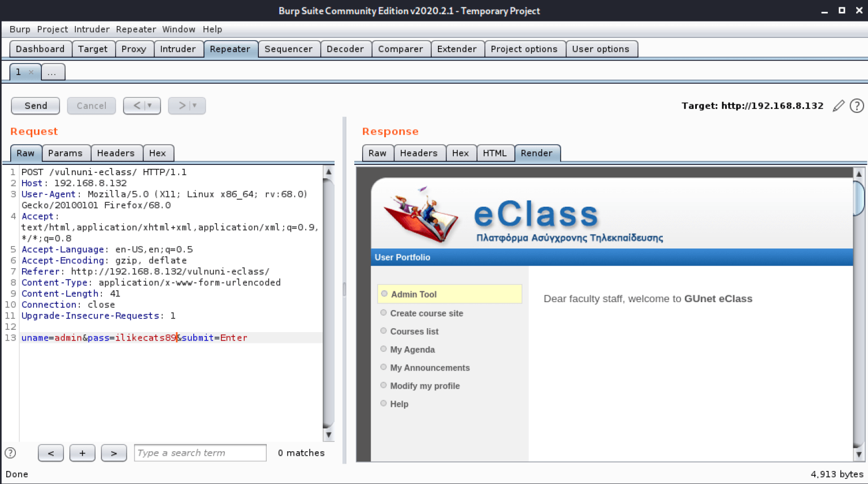Select the Admin Tool radio bullet
Image resolution: width=868 pixels, height=484 pixels.
384,294
